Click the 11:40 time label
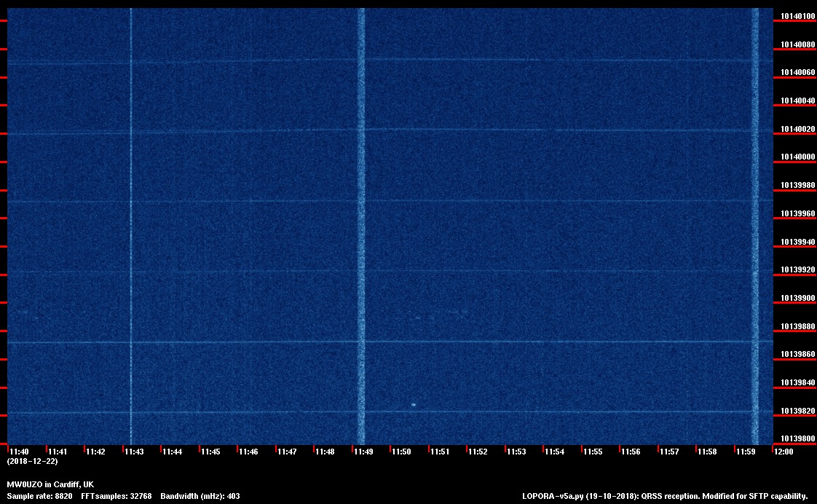817x504 pixels. 19,452
